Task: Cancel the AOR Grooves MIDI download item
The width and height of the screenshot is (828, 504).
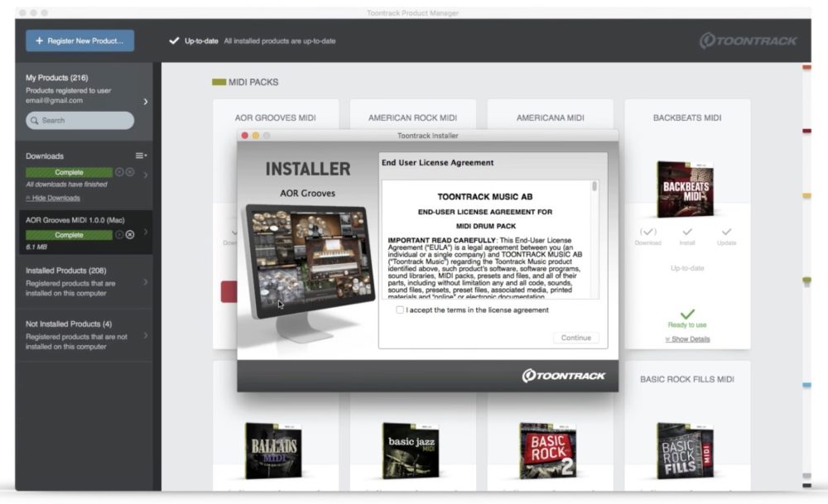Action: click(130, 235)
